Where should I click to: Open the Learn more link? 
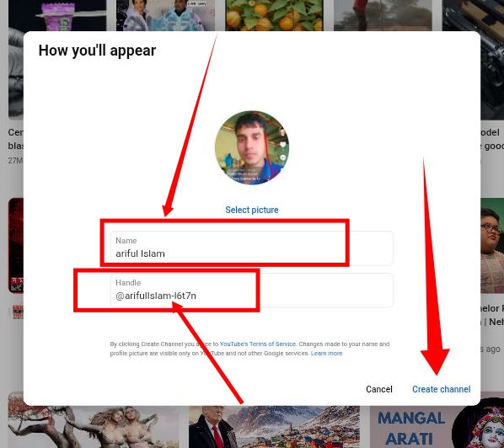(x=326, y=353)
